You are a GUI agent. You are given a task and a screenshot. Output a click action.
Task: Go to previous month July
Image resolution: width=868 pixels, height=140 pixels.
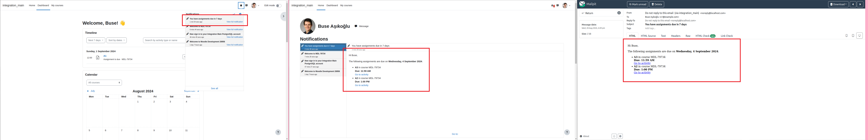click(91, 91)
